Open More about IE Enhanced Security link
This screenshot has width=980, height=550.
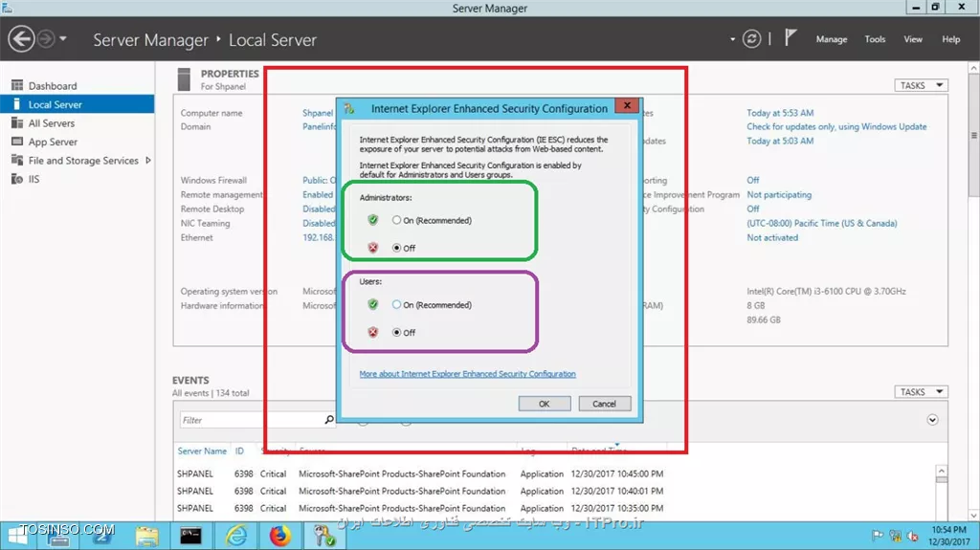pos(467,374)
